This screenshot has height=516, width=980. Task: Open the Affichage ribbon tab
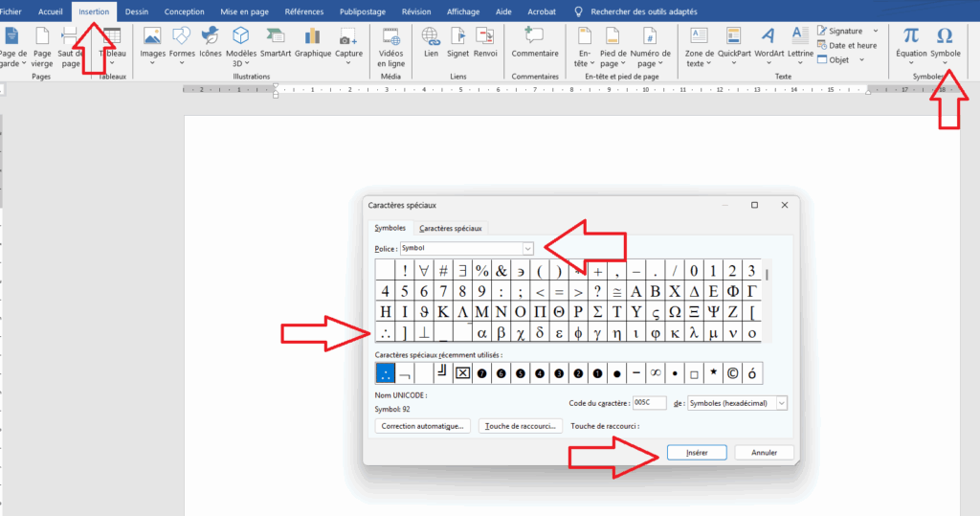(463, 11)
